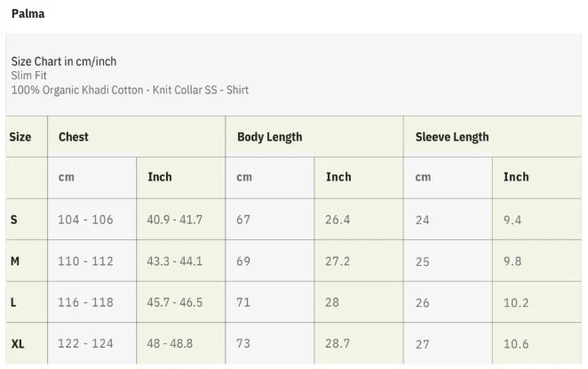Image resolution: width=588 pixels, height=369 pixels.
Task: Click the size L row label
Action: [13, 302]
